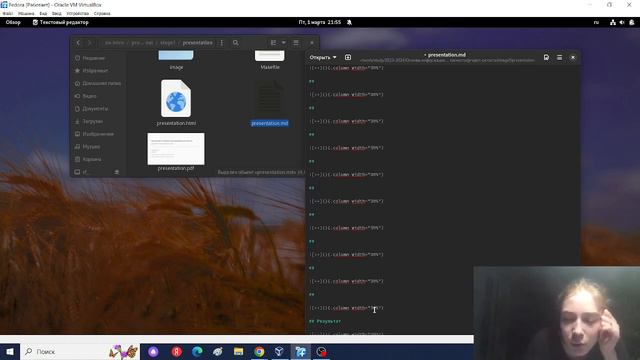Image resolution: width=640 pixels, height=360 pixels.
Task: Click the Windows taskbar search box
Action: (80, 351)
